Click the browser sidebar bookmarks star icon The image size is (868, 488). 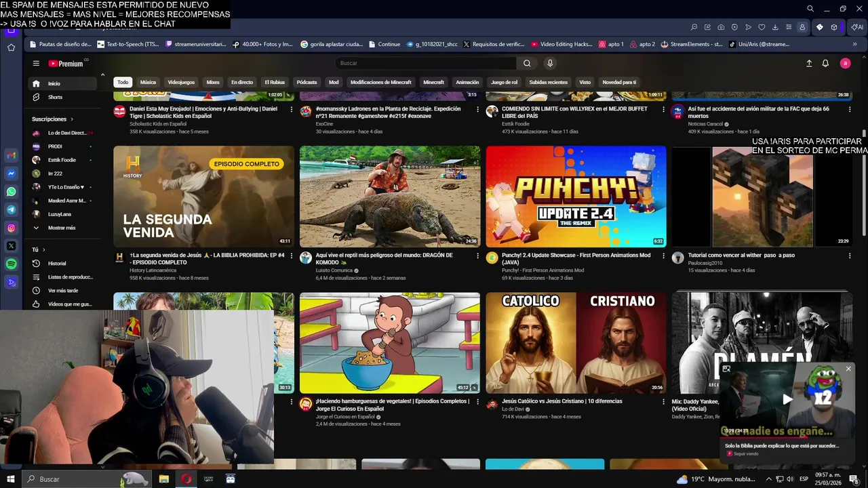click(x=11, y=47)
